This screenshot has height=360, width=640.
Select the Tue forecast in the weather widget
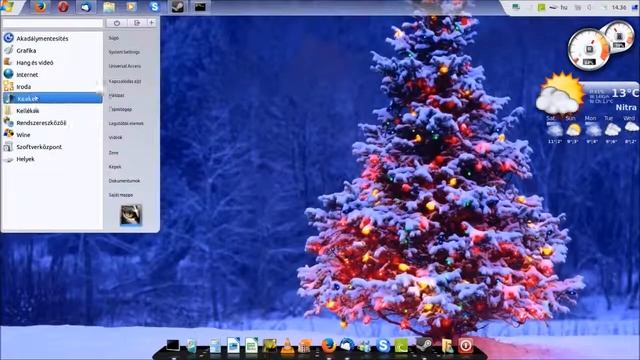pos(611,130)
